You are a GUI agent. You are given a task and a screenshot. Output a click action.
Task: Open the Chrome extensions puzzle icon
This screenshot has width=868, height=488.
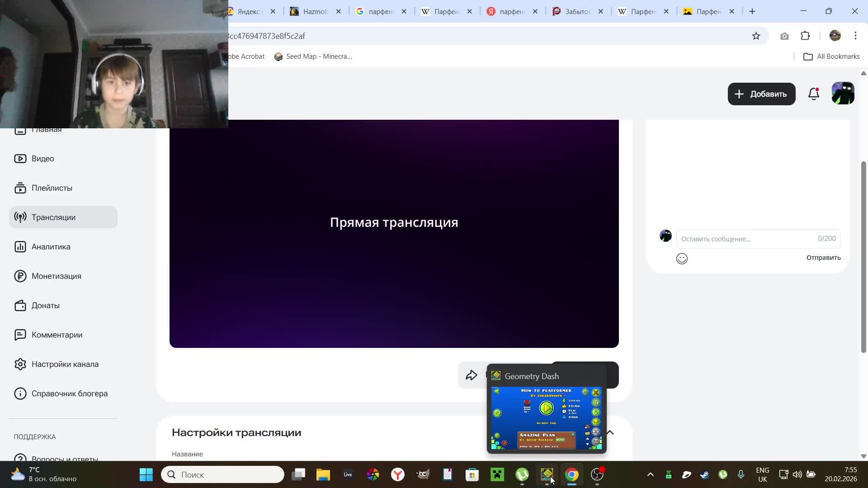coord(805,36)
